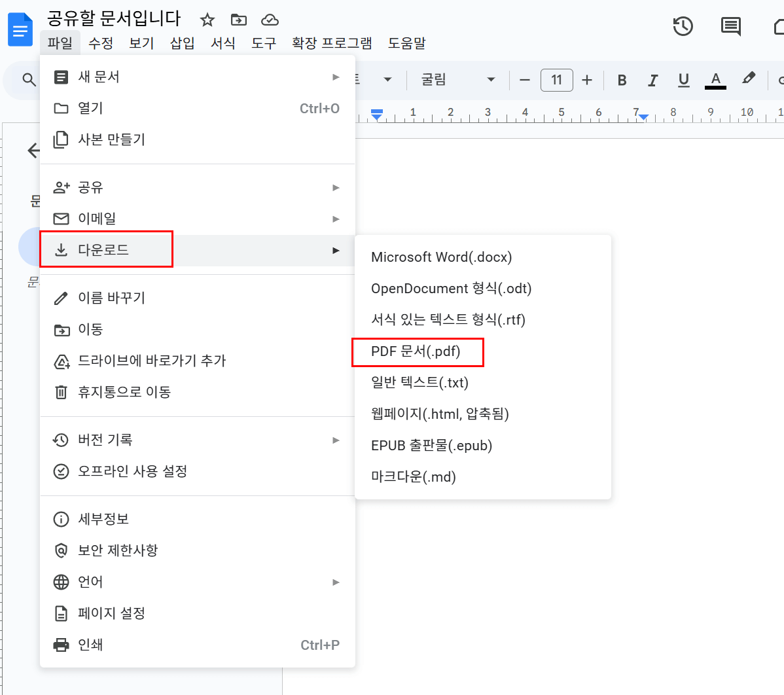Click the document title 공유할 문서입니다
The image size is (784, 695).
coord(113,18)
